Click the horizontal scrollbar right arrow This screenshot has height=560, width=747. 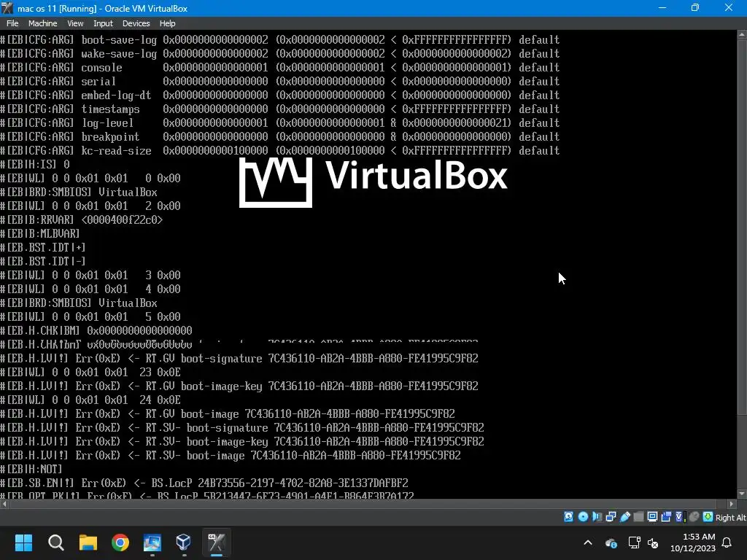pyautogui.click(x=732, y=504)
